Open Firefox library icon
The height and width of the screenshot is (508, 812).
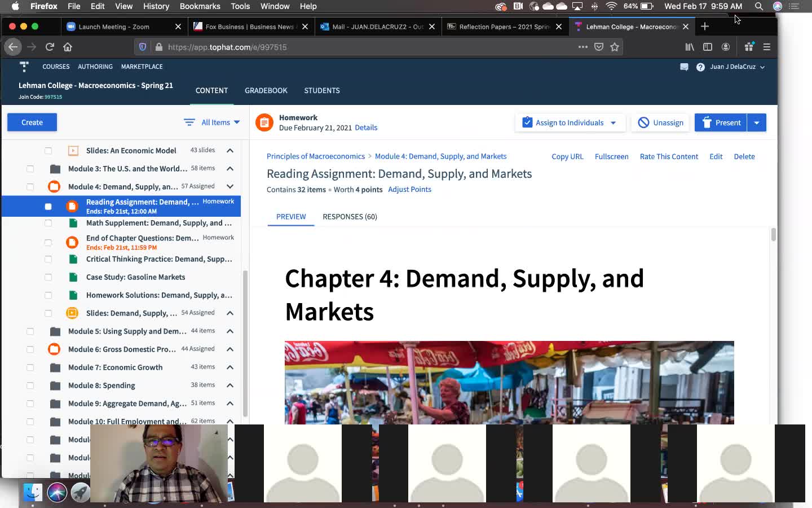click(x=690, y=47)
